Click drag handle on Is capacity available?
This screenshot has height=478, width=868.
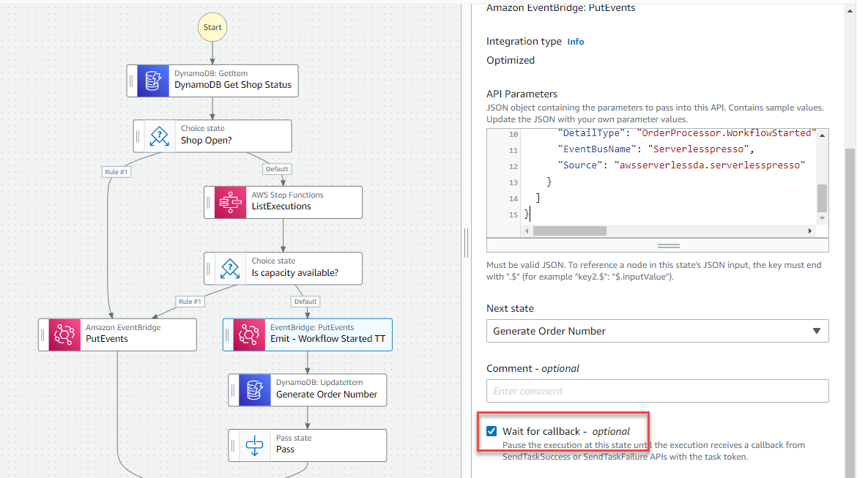click(x=209, y=269)
